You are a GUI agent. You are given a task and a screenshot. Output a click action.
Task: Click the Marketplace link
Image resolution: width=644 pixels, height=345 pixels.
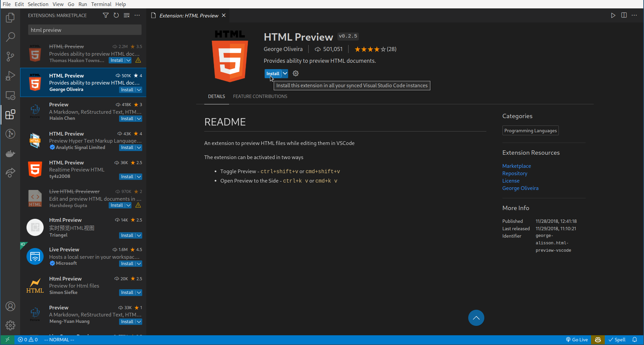[x=517, y=166]
